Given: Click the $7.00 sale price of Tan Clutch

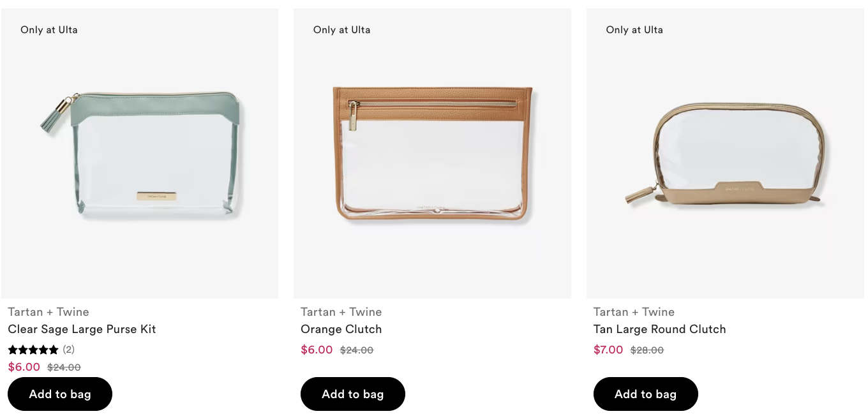Looking at the screenshot, I should coord(610,350).
